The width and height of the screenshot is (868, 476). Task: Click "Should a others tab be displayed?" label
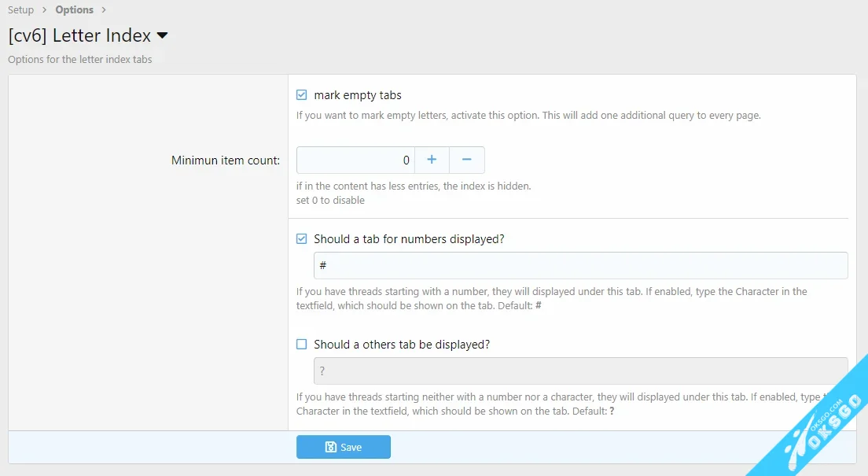point(402,345)
